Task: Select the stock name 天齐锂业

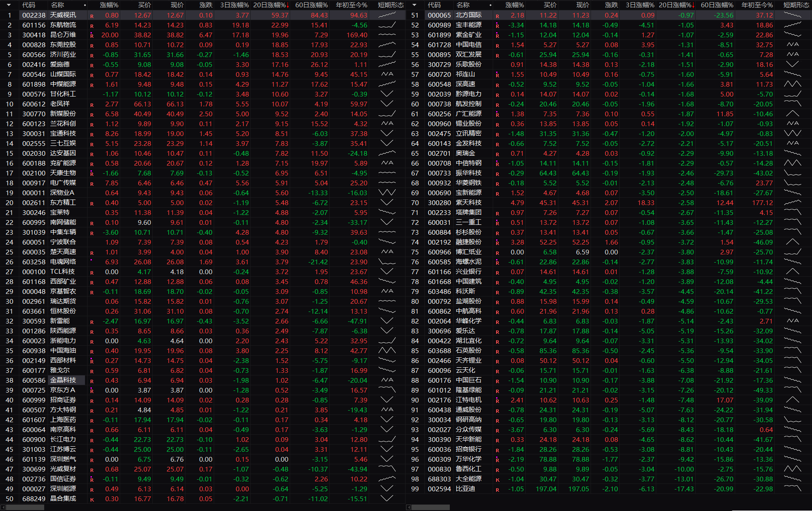Action: pos(469,360)
